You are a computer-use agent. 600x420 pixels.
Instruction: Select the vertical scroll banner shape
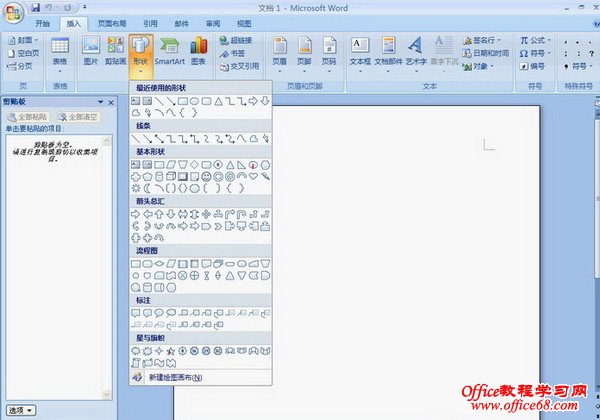pyautogui.click(x=136, y=363)
